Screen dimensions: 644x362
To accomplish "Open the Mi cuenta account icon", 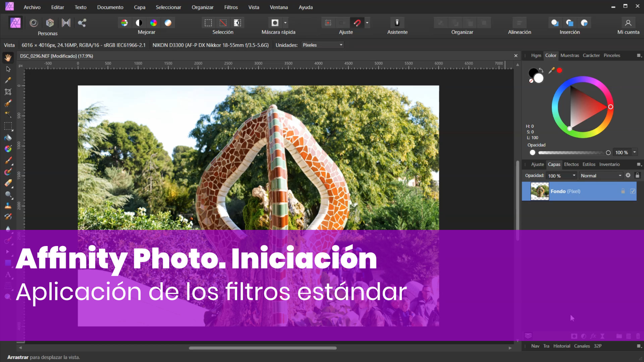I will click(628, 23).
